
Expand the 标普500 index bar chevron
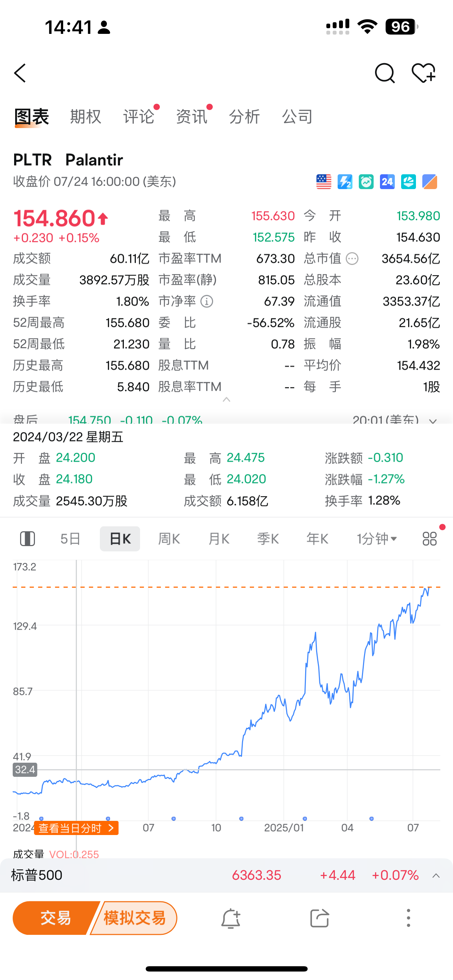pyautogui.click(x=436, y=876)
